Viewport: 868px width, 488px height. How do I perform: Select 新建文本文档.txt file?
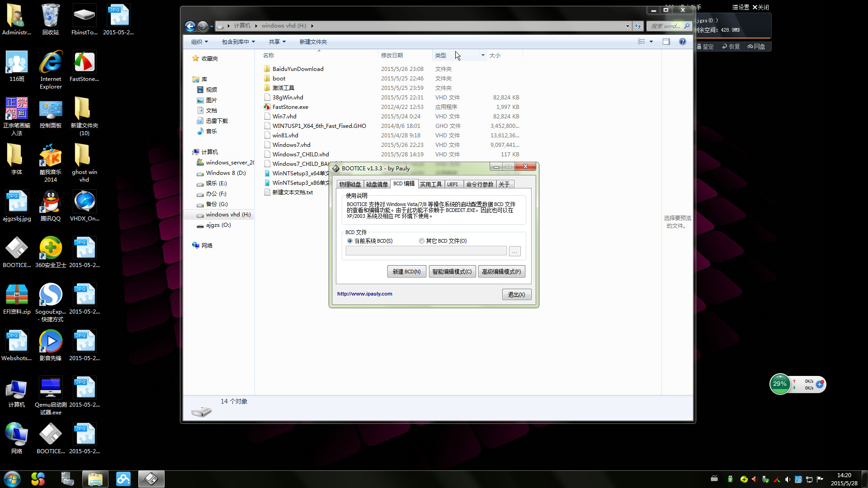292,192
